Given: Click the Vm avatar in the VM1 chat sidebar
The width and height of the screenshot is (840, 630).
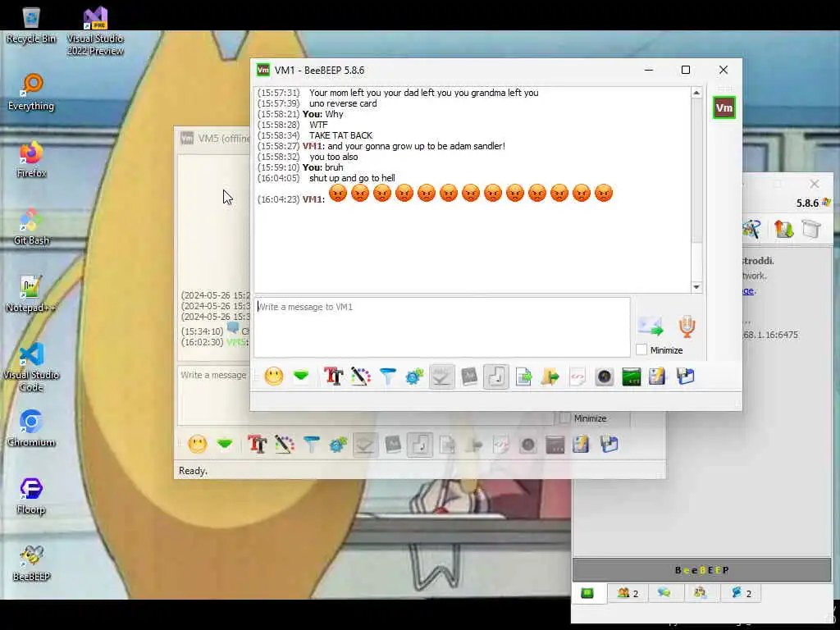Looking at the screenshot, I should pos(724,107).
